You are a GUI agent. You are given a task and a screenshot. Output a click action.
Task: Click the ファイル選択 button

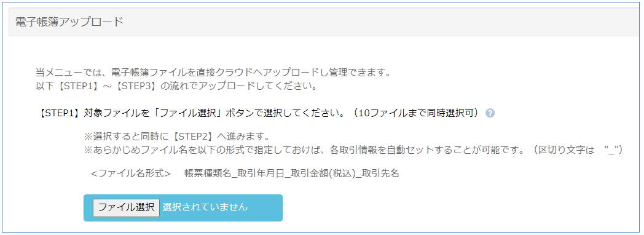pos(126,207)
